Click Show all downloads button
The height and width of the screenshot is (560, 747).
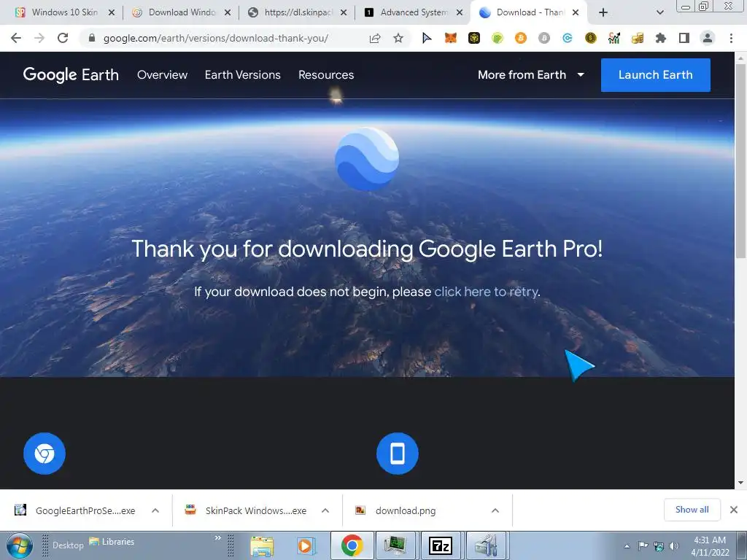pyautogui.click(x=692, y=510)
